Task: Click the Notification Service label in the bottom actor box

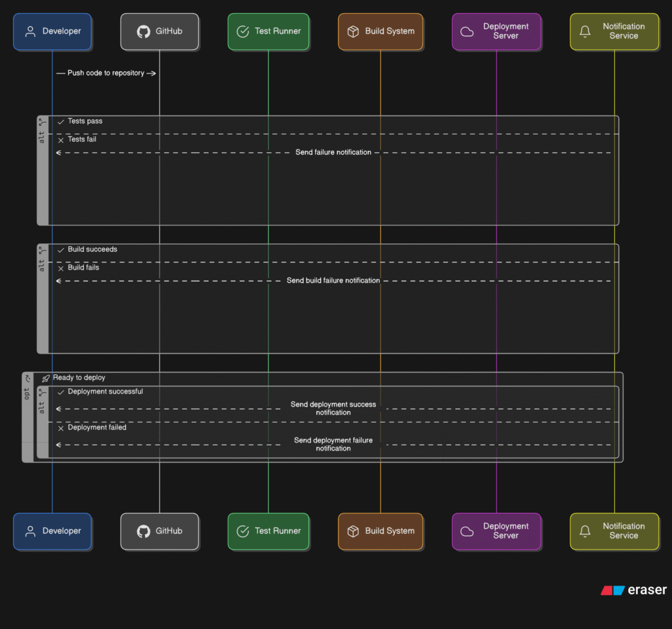Action: pos(623,531)
